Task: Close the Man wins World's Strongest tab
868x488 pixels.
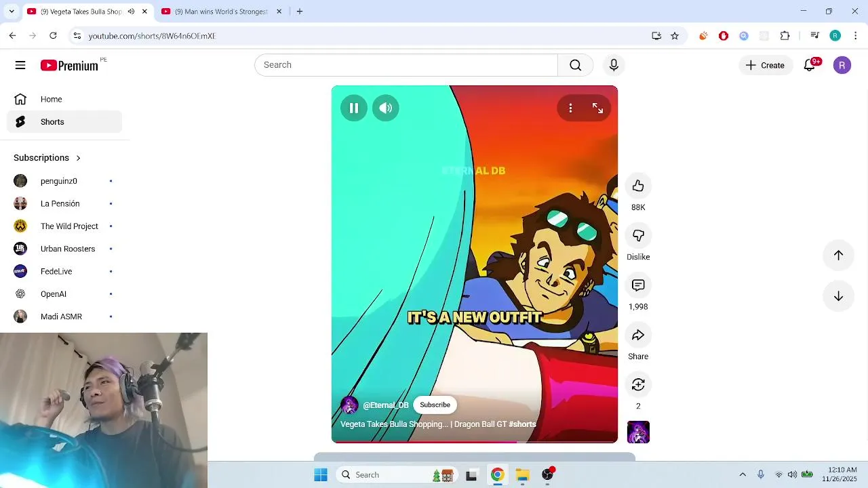Action: (x=279, y=12)
